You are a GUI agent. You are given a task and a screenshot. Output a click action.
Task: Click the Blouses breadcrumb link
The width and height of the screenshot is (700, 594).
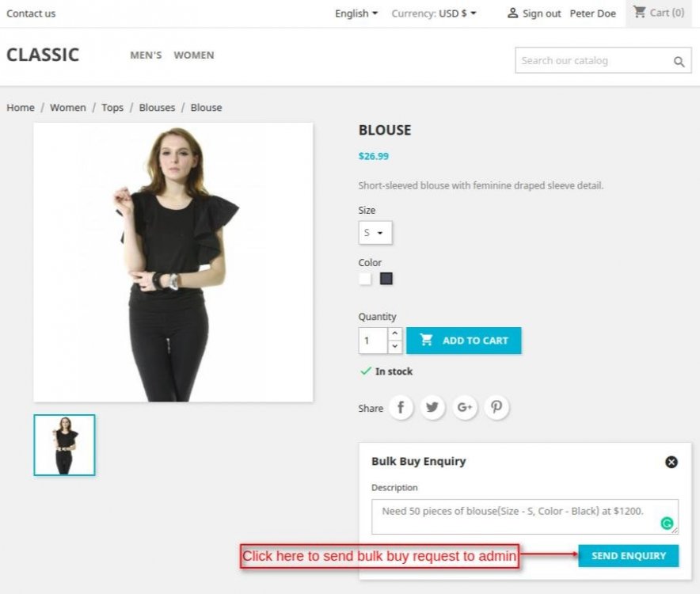click(x=157, y=108)
